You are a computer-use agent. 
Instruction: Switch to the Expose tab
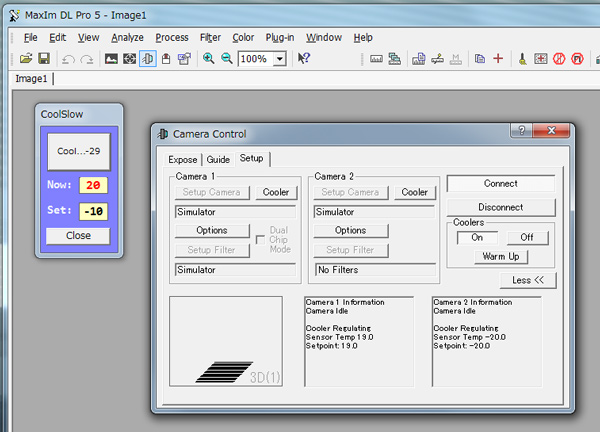183,160
